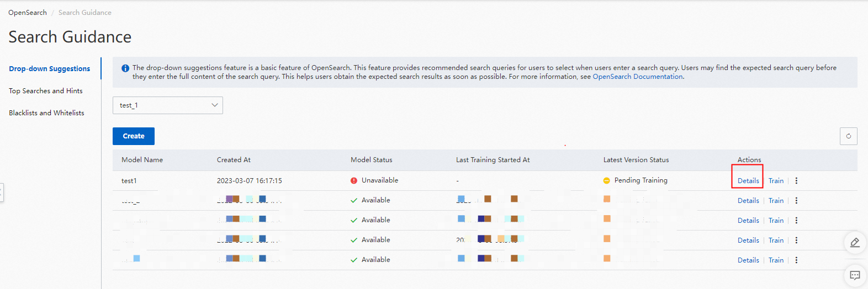Select the Drop-down Suggestions tab
The width and height of the screenshot is (868, 289).
pyautogui.click(x=49, y=69)
